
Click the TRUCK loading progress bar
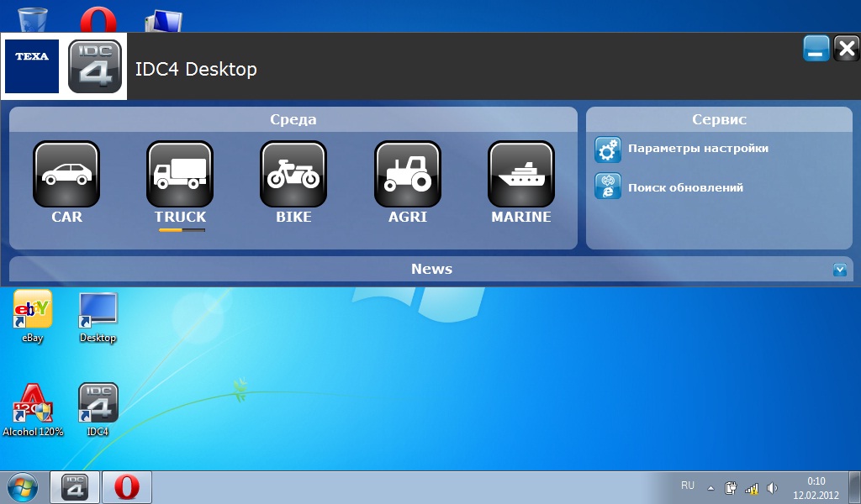point(182,230)
